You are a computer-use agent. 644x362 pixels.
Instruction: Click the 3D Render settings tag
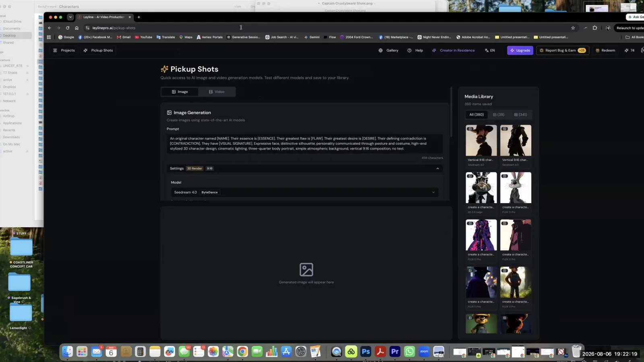194,169
